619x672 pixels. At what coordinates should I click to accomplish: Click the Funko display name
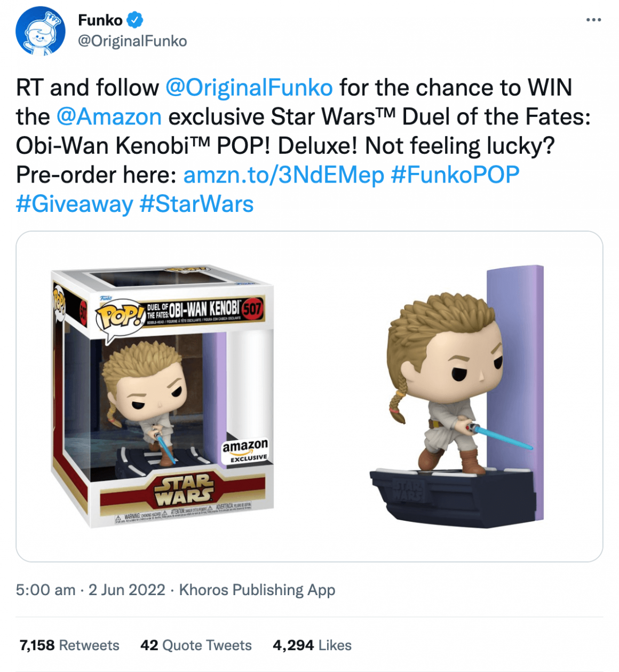(x=100, y=20)
